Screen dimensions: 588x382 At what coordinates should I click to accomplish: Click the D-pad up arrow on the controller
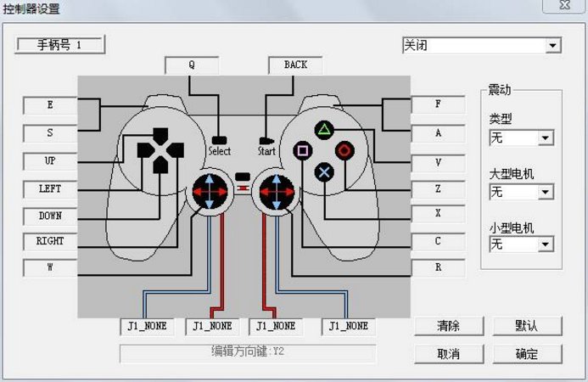pos(160,136)
